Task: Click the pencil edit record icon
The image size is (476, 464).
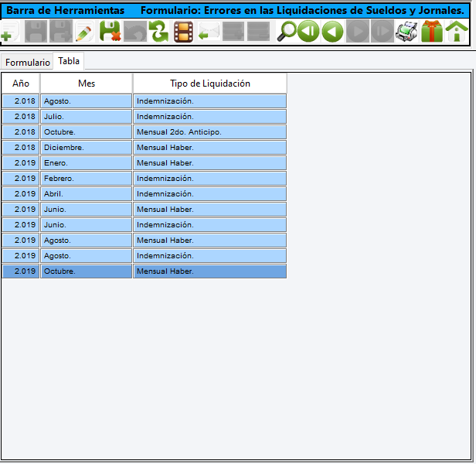Action: pyautogui.click(x=84, y=31)
